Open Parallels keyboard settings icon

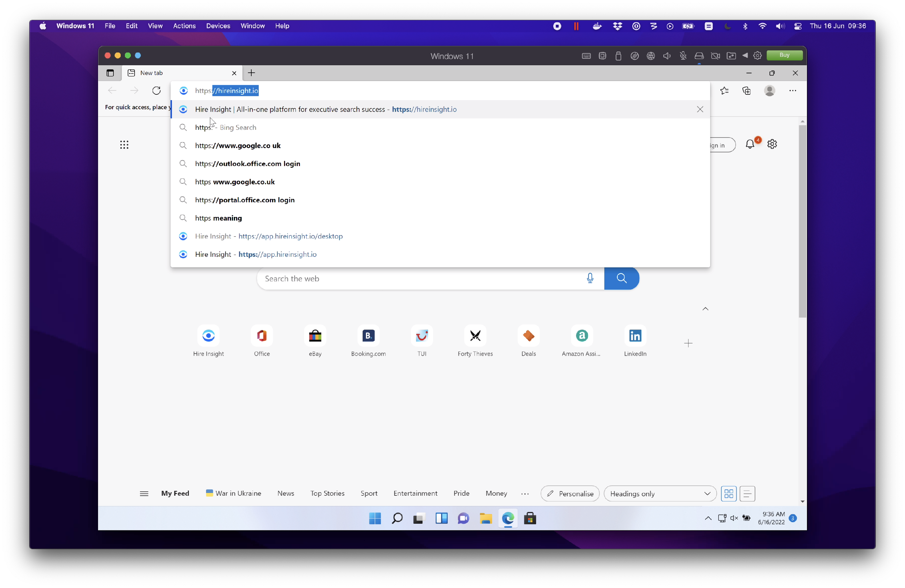click(x=586, y=56)
